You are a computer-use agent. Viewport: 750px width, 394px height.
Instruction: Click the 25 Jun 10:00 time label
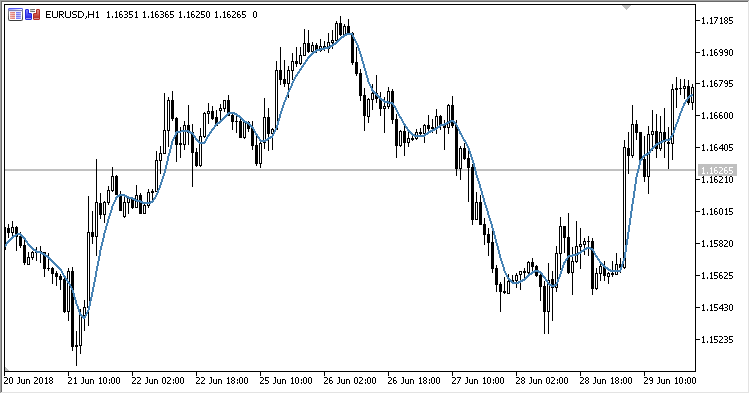[286, 381]
